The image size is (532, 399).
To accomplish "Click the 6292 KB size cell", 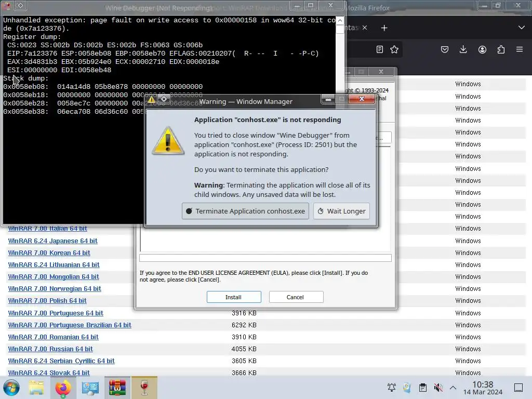I will coord(244,325).
